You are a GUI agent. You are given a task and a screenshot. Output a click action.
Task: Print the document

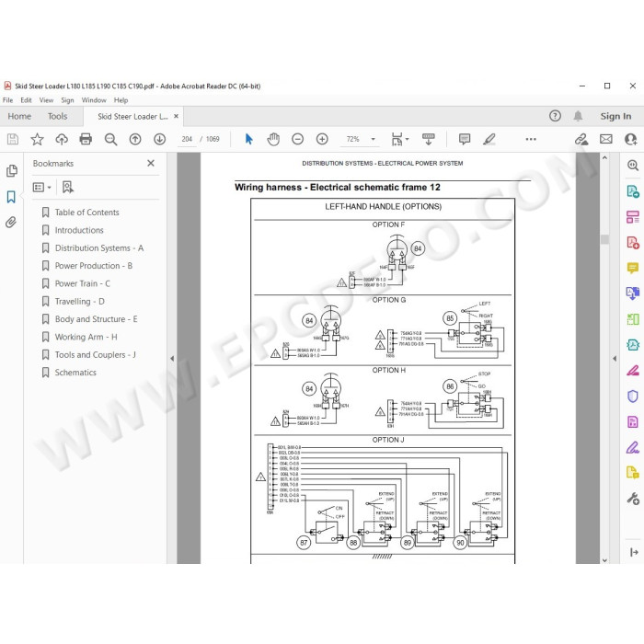86,139
